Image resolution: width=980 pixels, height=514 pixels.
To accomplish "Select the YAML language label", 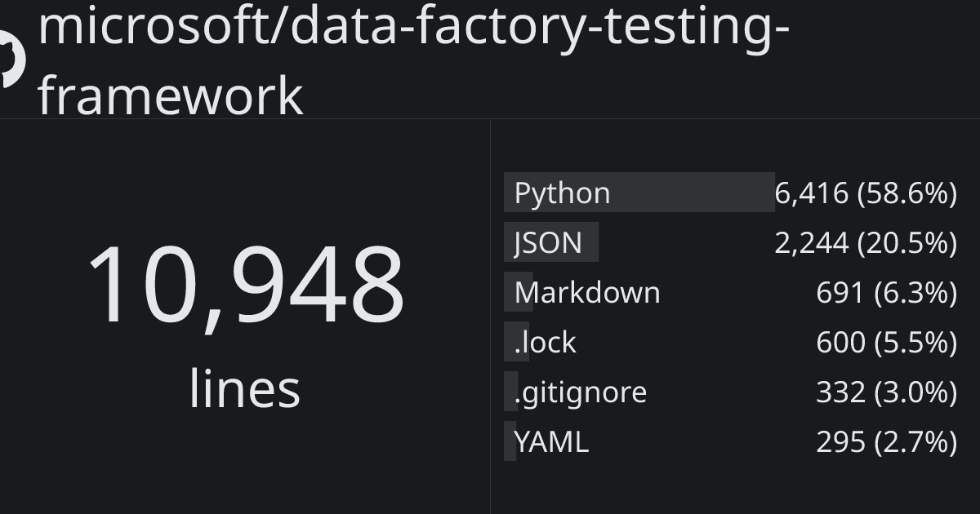I will coord(551,441).
